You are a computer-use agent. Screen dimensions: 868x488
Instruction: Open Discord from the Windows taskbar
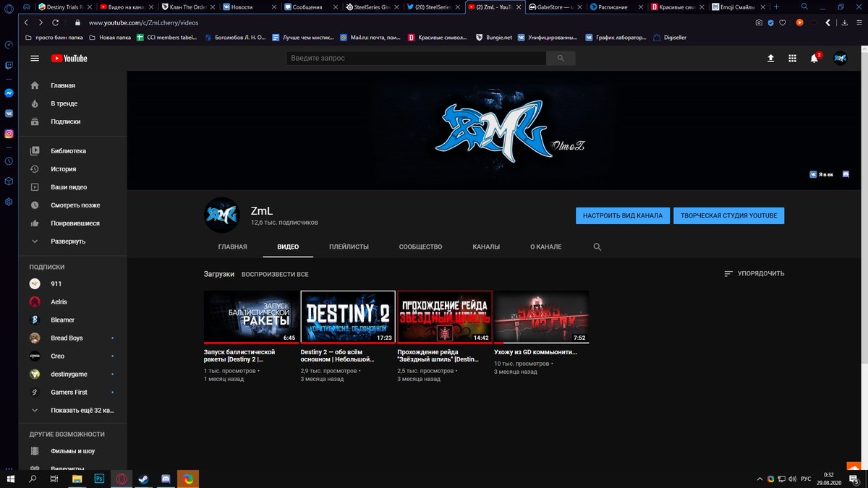[x=166, y=479]
